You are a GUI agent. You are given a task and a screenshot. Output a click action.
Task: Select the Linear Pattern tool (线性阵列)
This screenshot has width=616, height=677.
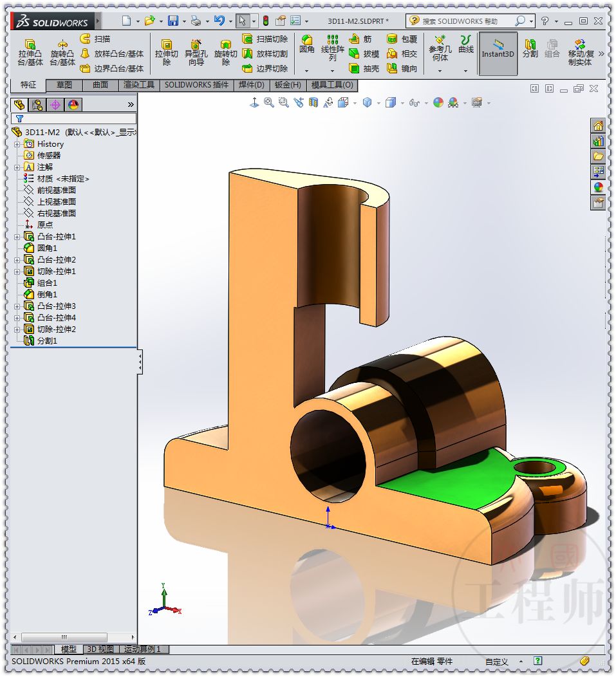click(332, 48)
